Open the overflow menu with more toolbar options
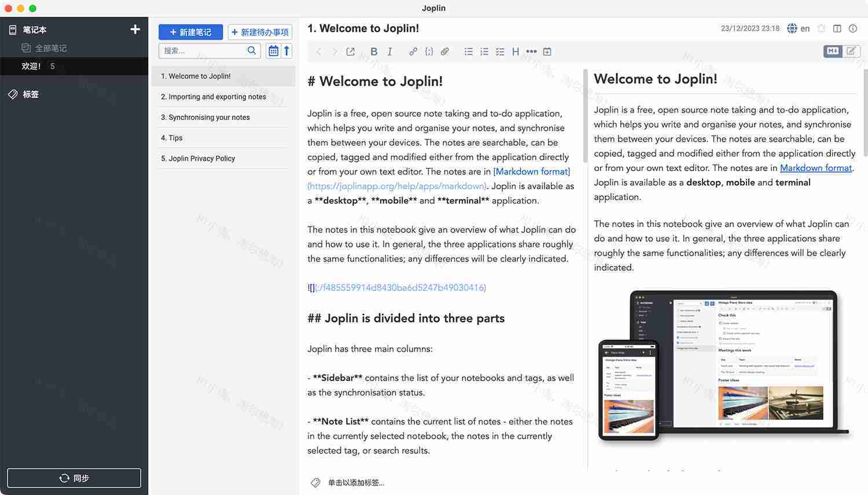868x495 pixels. [531, 51]
